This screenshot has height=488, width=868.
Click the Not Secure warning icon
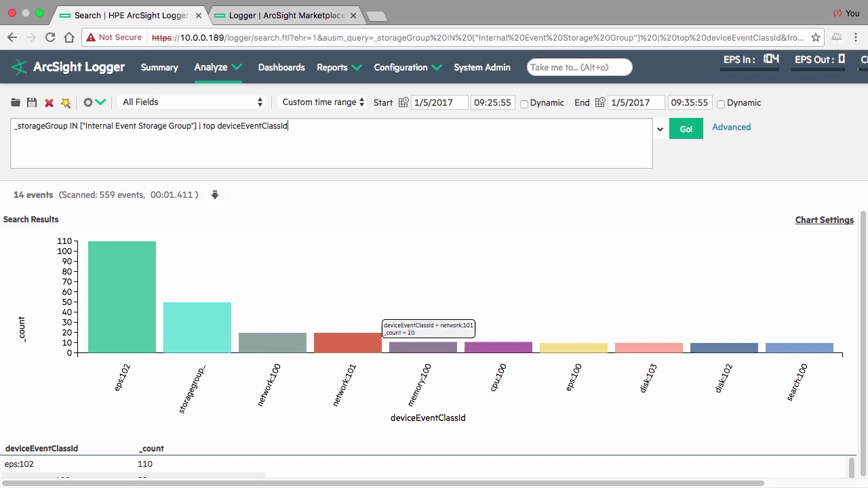91,38
